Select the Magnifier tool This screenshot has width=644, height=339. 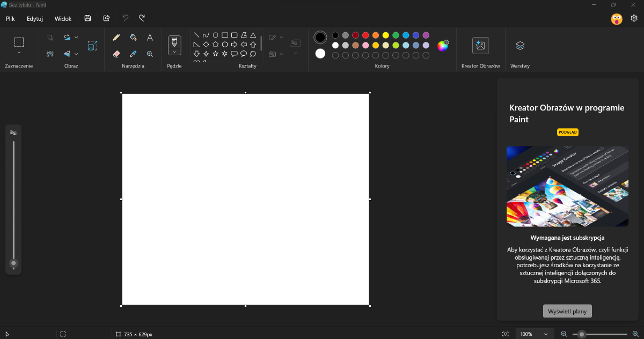coord(150,54)
